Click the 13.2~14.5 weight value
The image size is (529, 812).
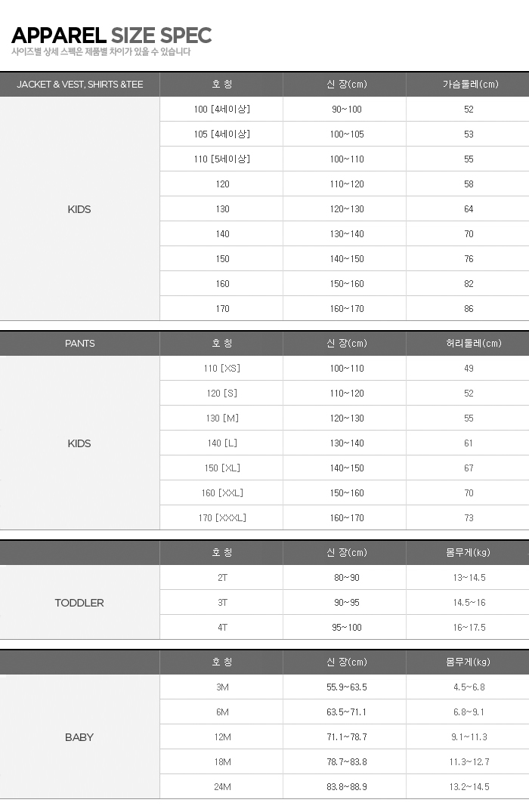pos(469,787)
